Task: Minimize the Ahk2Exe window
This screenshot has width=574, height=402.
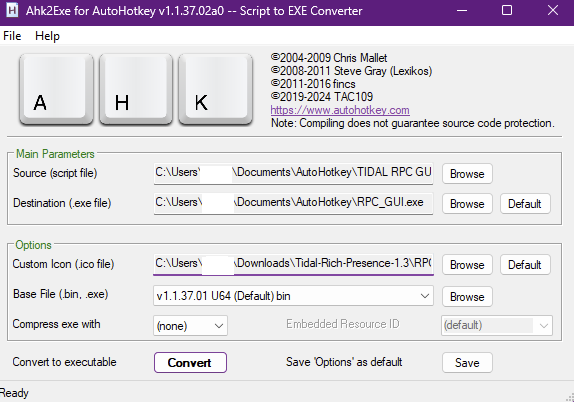Action: click(462, 10)
